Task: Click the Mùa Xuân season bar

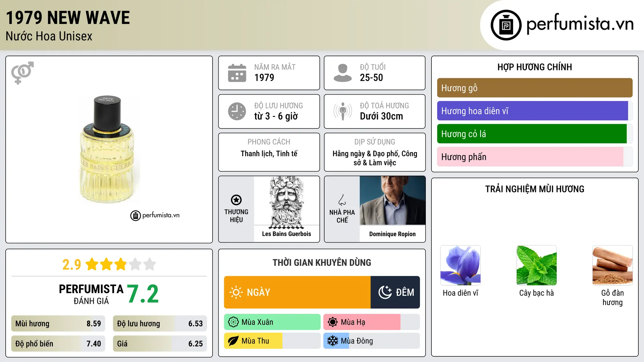Action: click(x=272, y=322)
